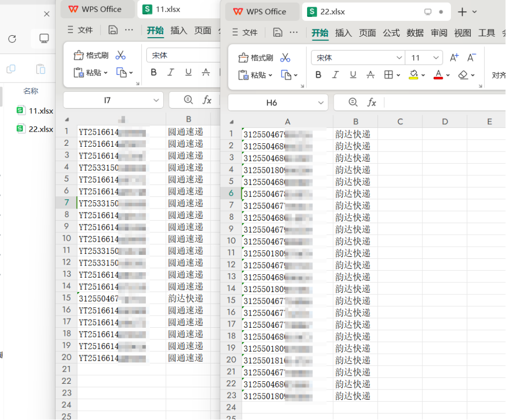Click Paste icon in 11.xlsx window
The width and height of the screenshot is (506, 420).
[x=78, y=72]
